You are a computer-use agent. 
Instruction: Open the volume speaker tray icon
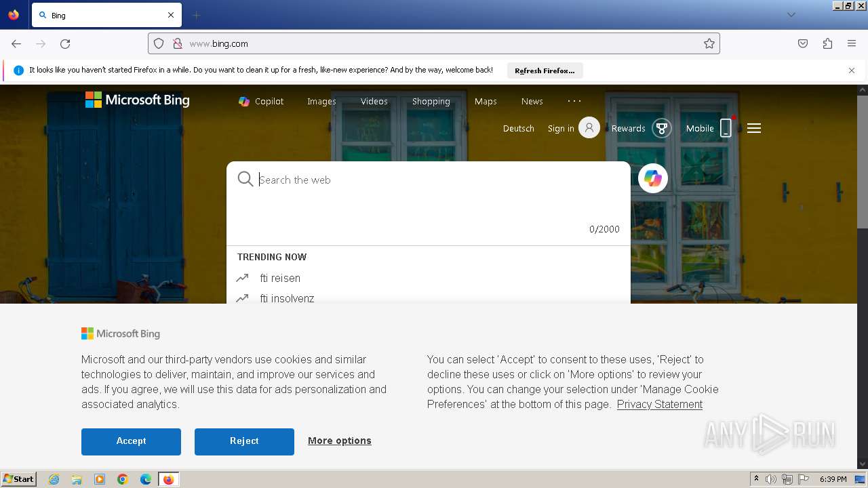pyautogui.click(x=771, y=479)
